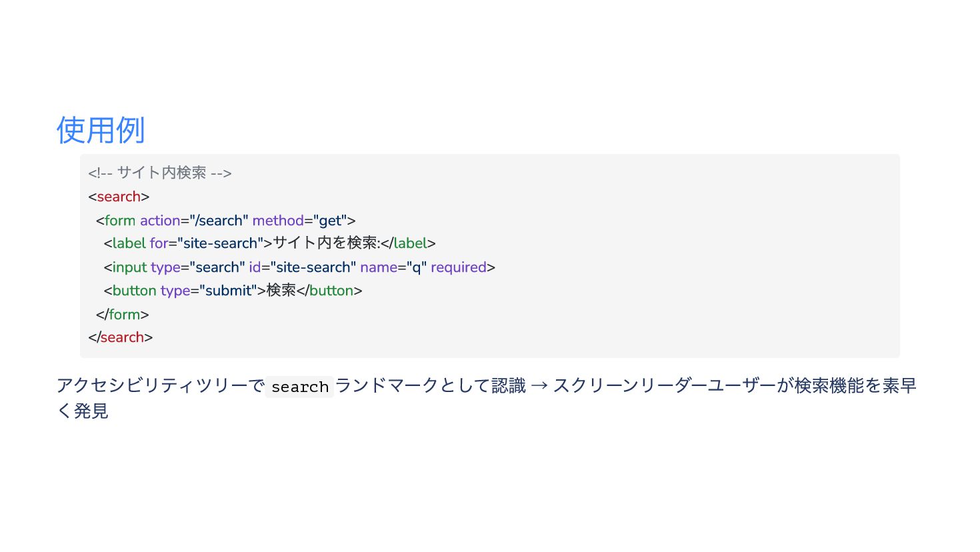Viewport: 980px width, 552px height.
Task: Click the "get" value in the form tag
Action: pos(330,221)
